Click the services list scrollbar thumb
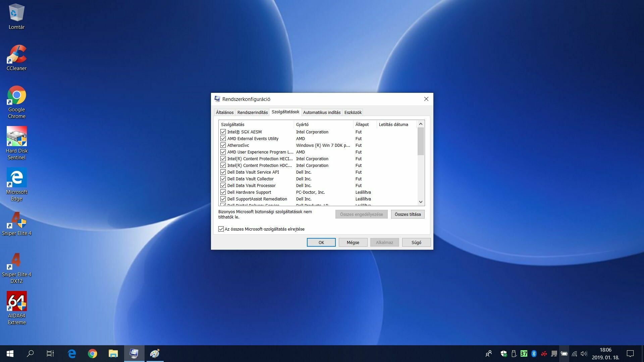 [421, 141]
